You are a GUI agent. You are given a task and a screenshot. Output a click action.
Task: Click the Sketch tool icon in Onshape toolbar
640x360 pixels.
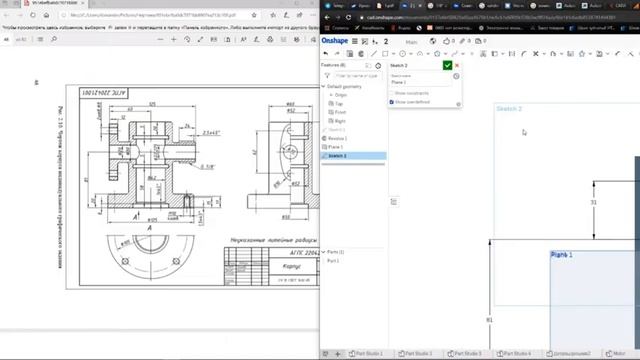coord(350,53)
